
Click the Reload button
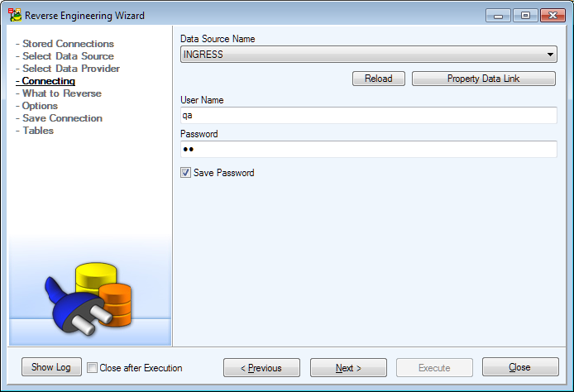coord(379,79)
